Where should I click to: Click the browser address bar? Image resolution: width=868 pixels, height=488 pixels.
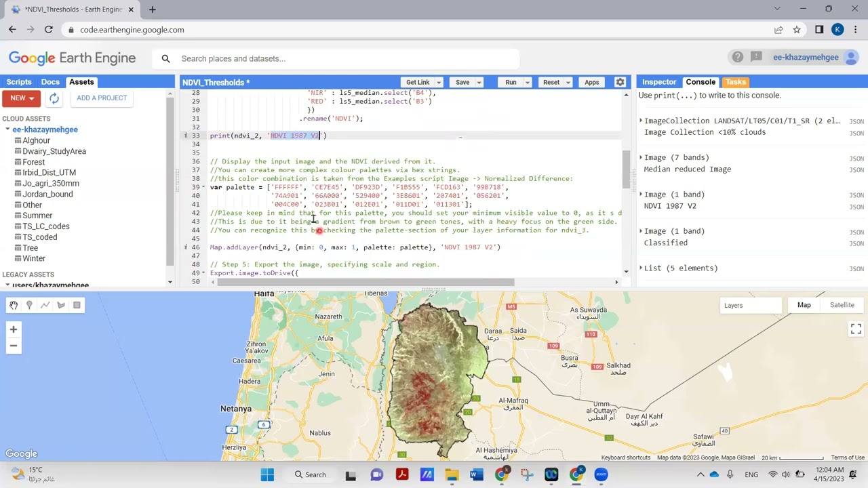(x=420, y=30)
